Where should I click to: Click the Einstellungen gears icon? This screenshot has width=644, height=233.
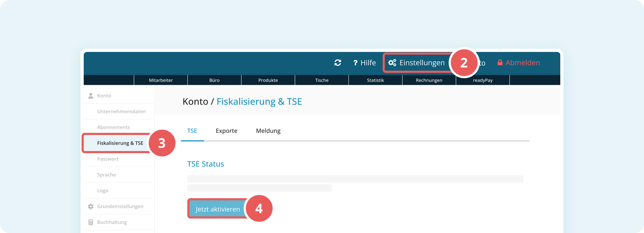tap(392, 63)
